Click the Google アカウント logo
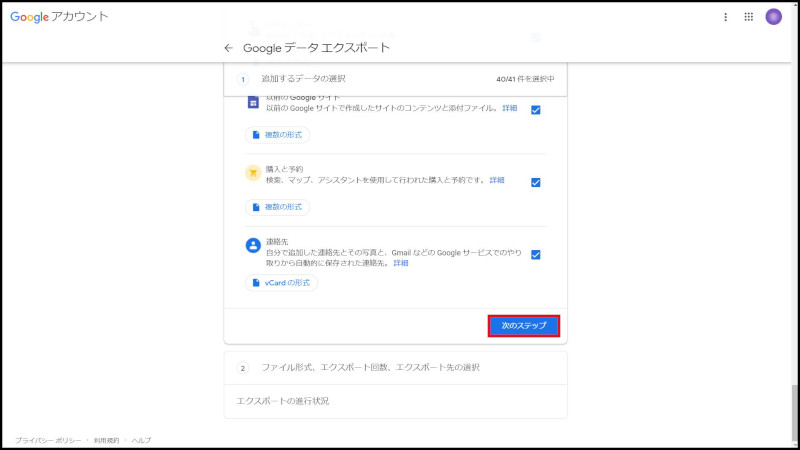The image size is (800, 450). coord(59,17)
